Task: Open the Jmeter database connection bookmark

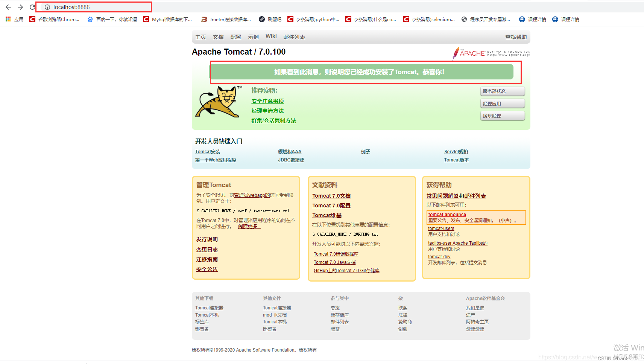Action: pos(226,19)
